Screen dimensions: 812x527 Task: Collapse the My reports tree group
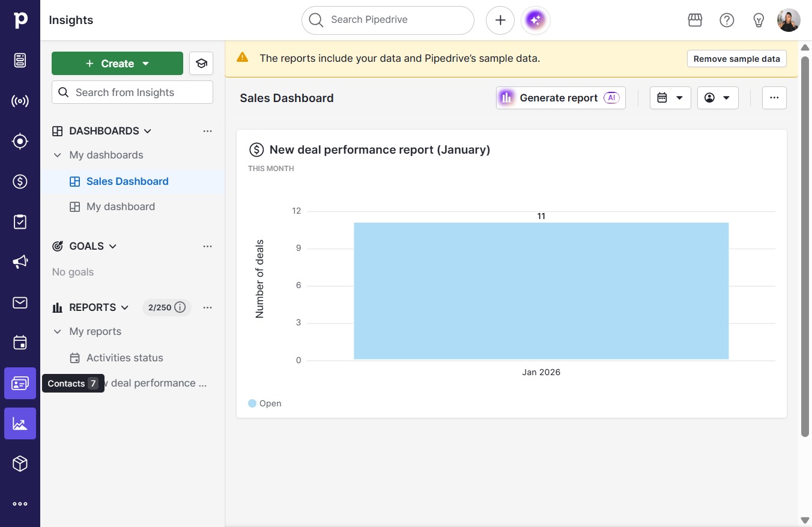click(x=58, y=331)
